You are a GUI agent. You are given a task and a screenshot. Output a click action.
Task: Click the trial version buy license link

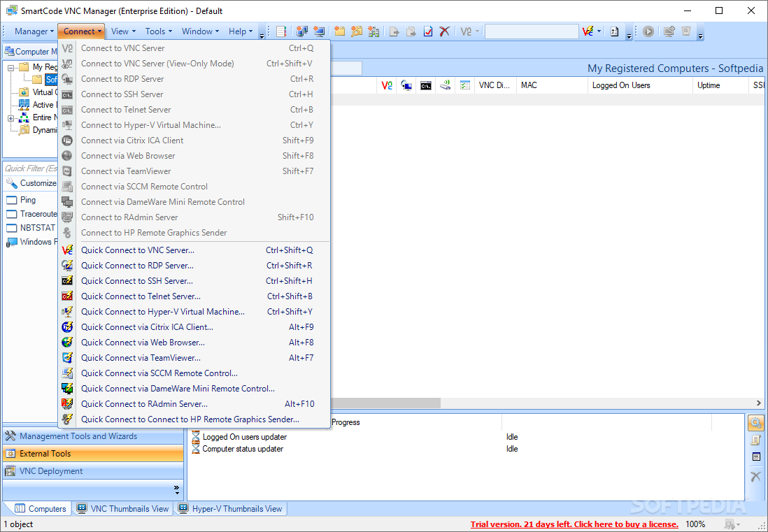point(574,524)
